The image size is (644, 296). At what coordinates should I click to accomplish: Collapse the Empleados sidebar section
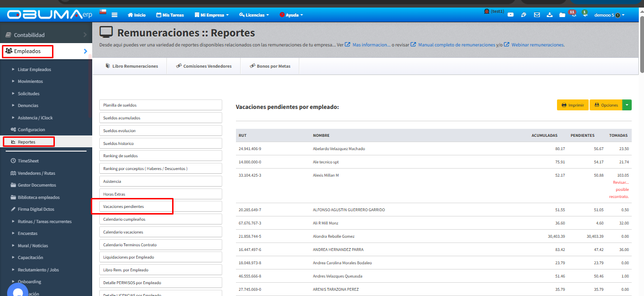(x=46, y=51)
